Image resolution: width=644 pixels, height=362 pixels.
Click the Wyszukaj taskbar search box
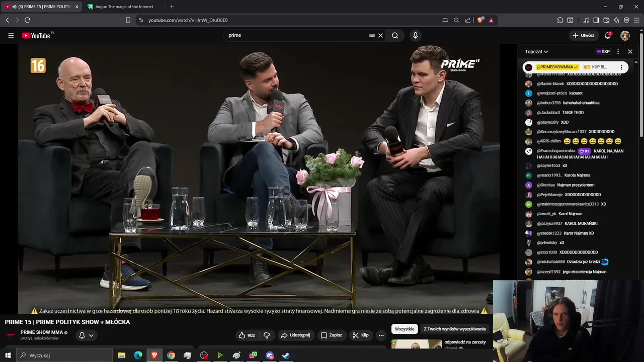tap(64, 355)
